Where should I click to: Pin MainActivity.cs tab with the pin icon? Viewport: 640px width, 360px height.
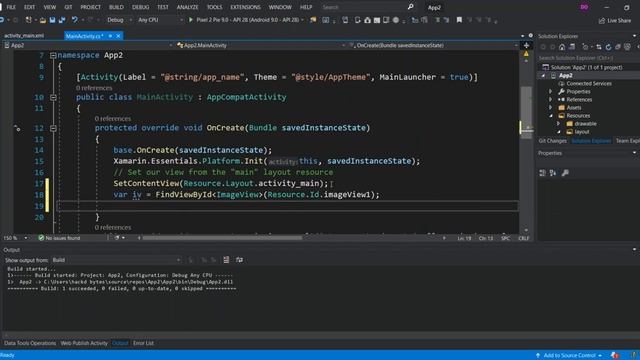click(x=110, y=36)
